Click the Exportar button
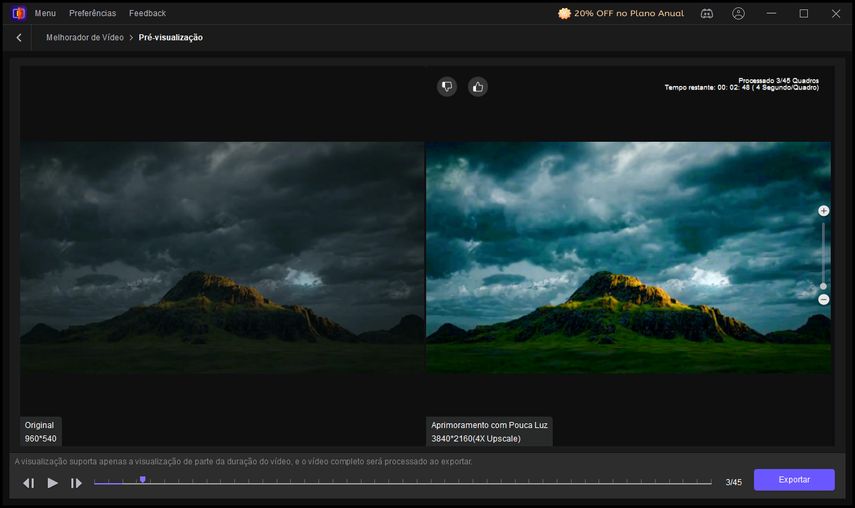This screenshot has height=508, width=855. tap(794, 480)
